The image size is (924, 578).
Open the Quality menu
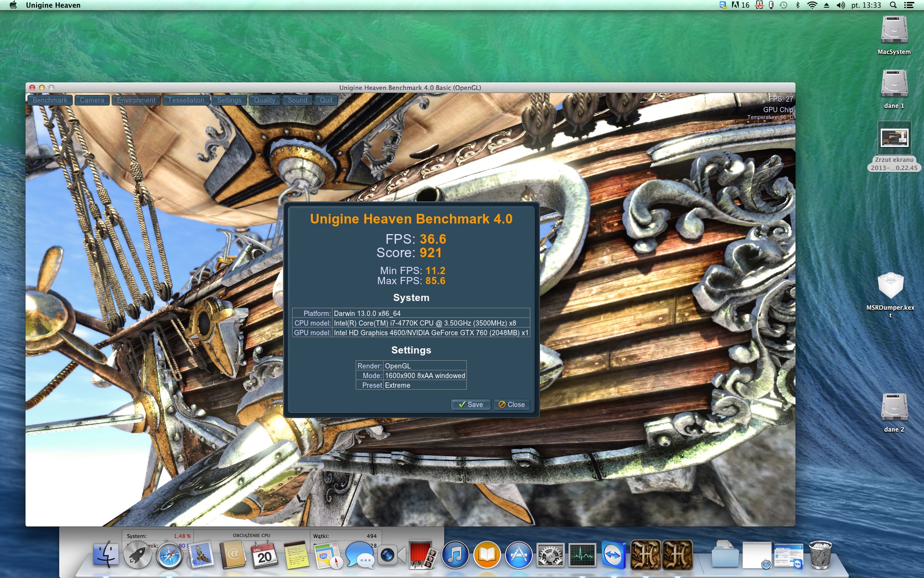pos(265,100)
